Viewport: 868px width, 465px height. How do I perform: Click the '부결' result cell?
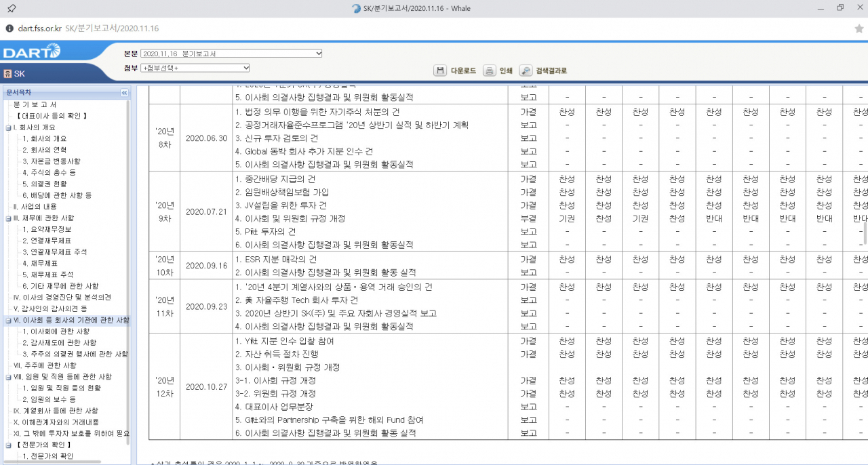pos(528,218)
